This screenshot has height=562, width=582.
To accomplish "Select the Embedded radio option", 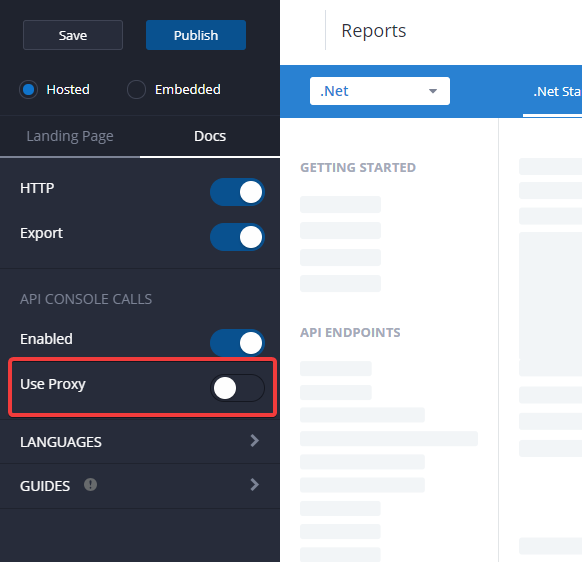I will coord(136,89).
